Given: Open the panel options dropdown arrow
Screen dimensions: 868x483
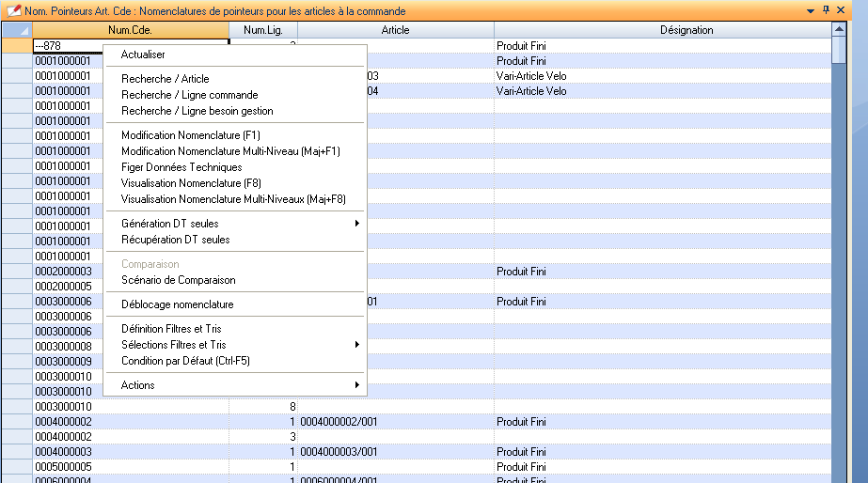Looking at the screenshot, I should pyautogui.click(x=811, y=10).
